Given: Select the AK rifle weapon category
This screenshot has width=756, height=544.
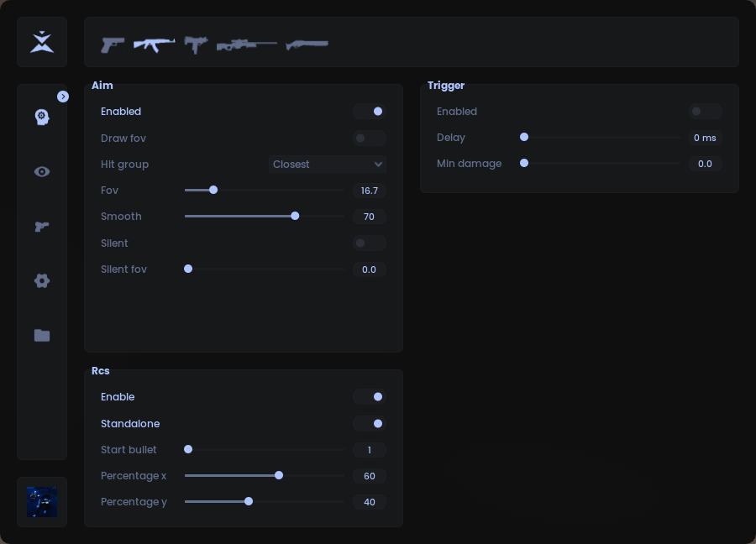Looking at the screenshot, I should pyautogui.click(x=155, y=44).
